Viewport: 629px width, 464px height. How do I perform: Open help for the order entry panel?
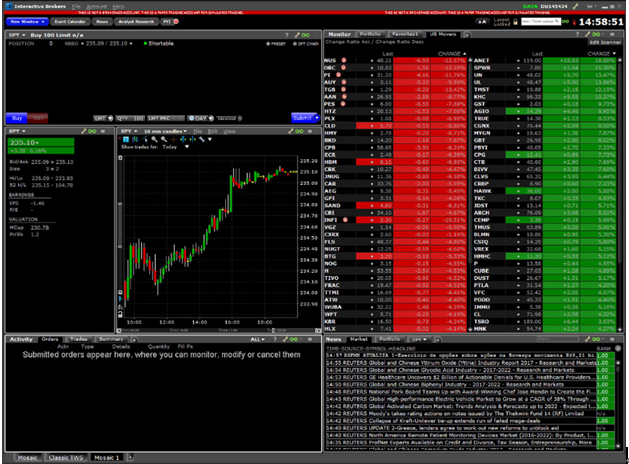287,35
